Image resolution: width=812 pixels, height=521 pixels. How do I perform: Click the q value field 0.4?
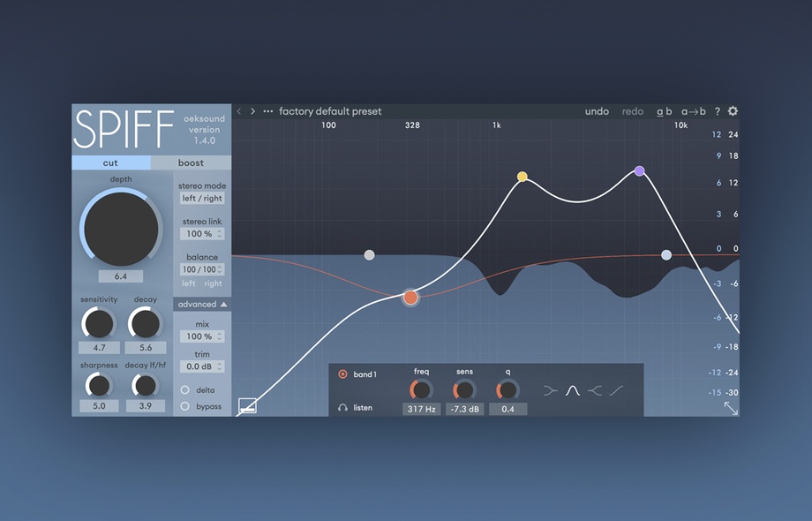click(508, 409)
